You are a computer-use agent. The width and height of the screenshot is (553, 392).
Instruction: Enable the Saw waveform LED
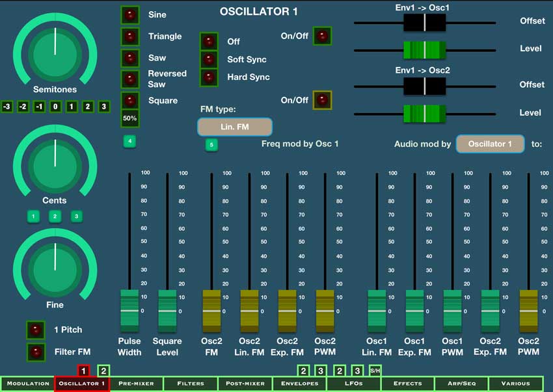(131, 58)
